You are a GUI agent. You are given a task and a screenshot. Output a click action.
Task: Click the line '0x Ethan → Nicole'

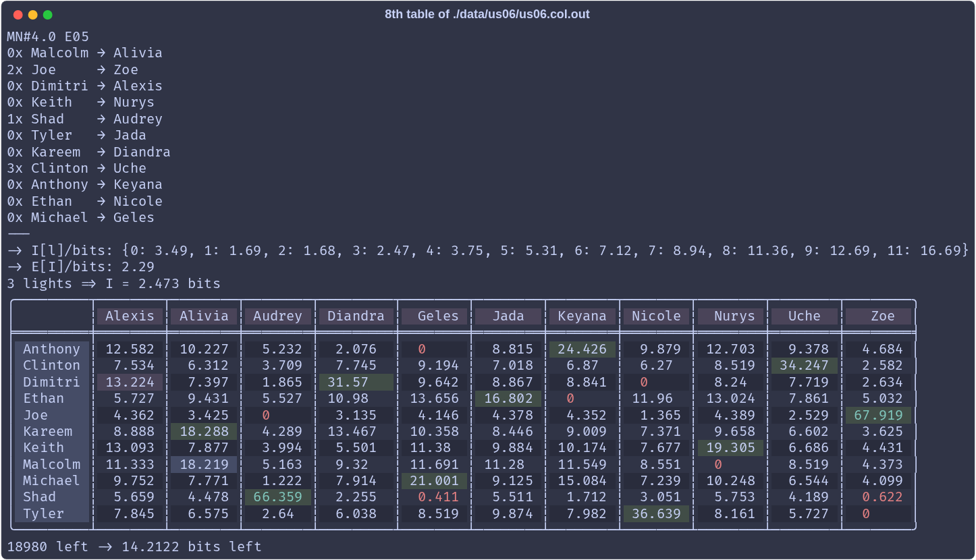[84, 201]
